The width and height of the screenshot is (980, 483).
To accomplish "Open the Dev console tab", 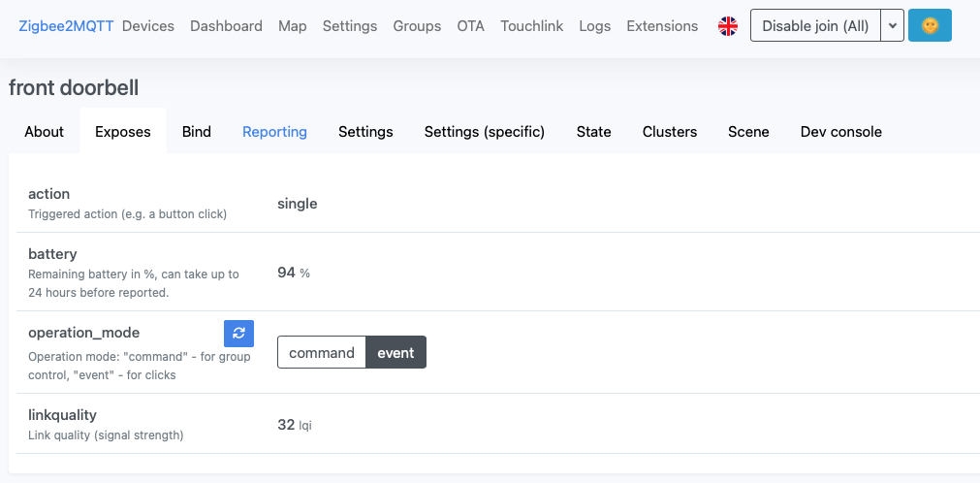I will [840, 132].
